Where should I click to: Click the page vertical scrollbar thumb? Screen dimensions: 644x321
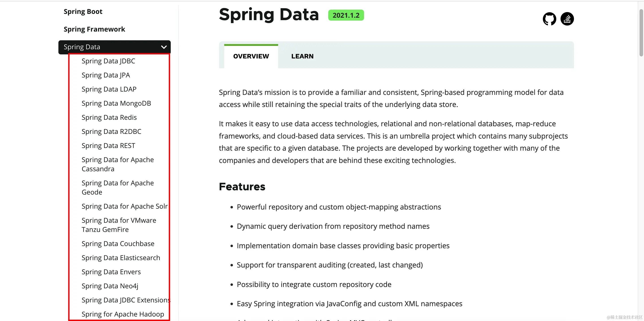point(641,32)
